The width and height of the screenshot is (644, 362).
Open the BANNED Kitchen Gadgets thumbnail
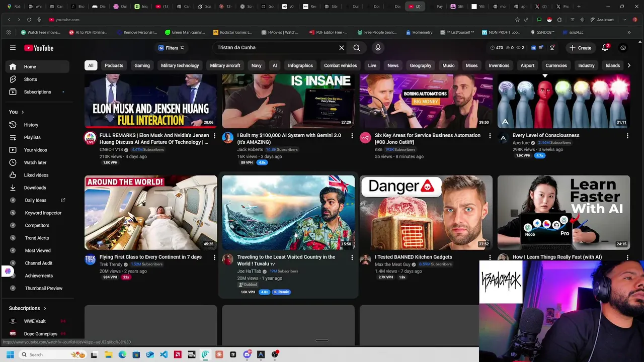[x=426, y=212]
